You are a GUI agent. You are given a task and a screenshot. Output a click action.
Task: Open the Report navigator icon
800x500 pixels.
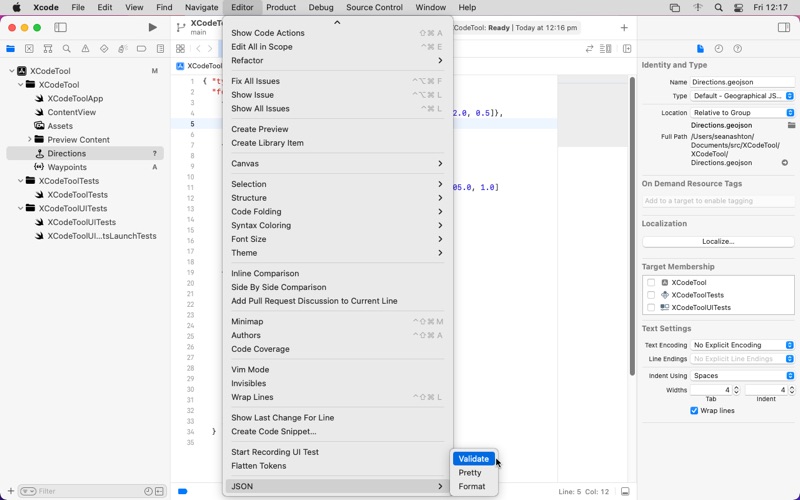(x=160, y=48)
